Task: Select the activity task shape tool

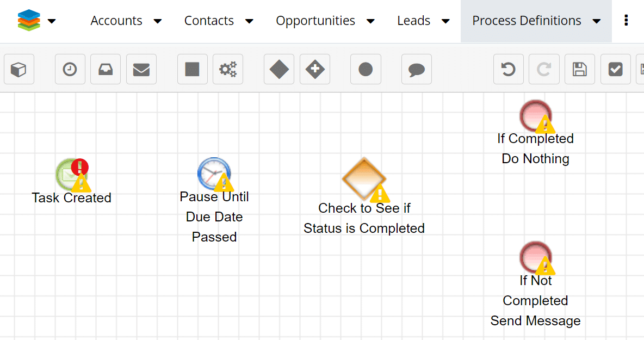Action: [192, 69]
